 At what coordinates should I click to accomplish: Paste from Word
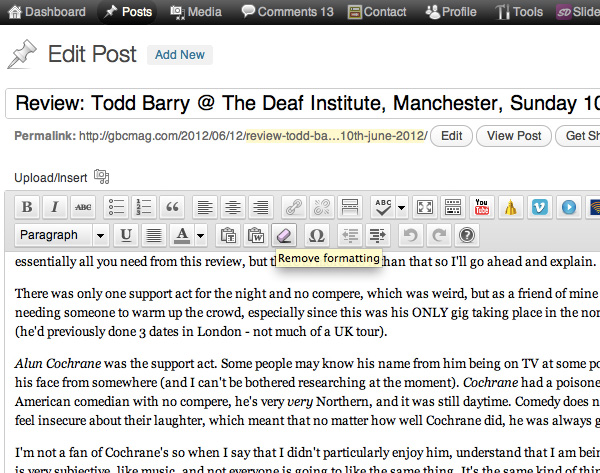[x=256, y=235]
